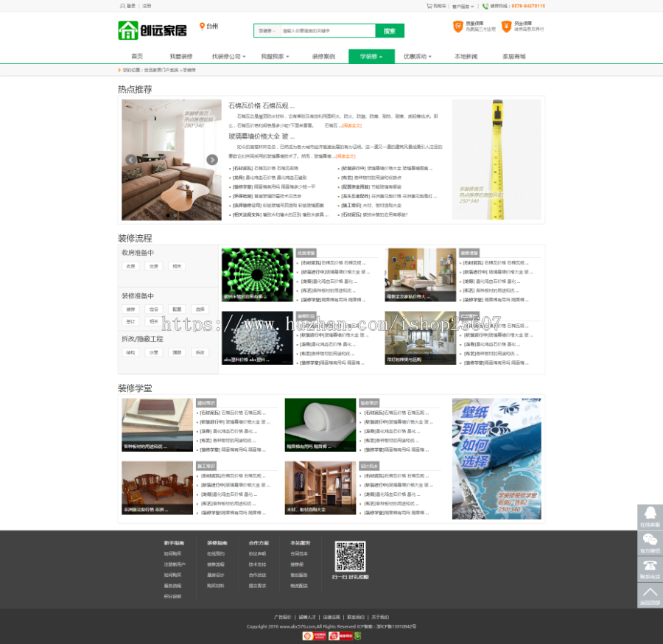Click the green 搜索 search button
663x644 pixels.
(x=390, y=30)
